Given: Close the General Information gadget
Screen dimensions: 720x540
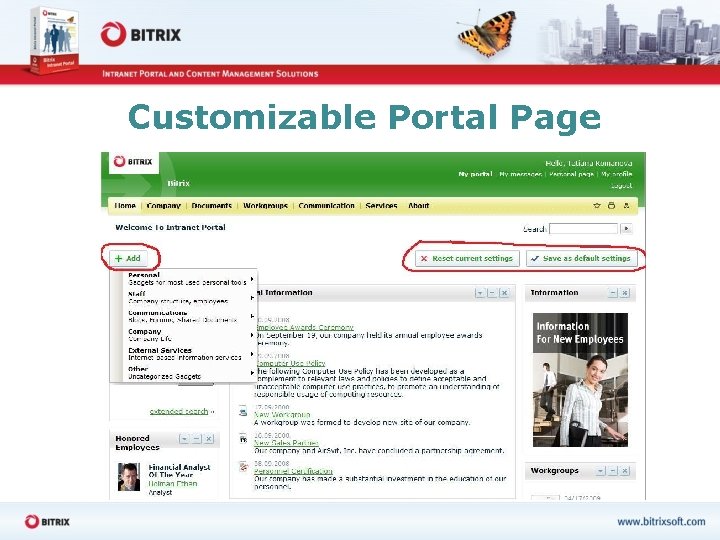Looking at the screenshot, I should [504, 293].
